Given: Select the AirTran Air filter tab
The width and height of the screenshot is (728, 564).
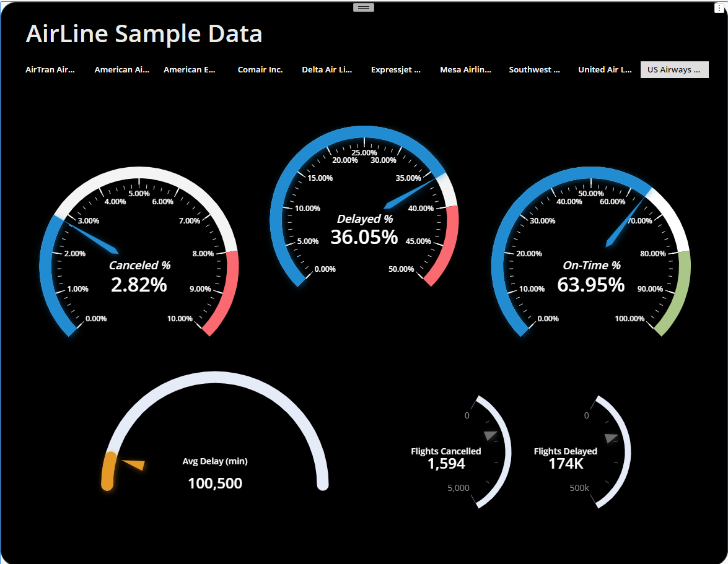Looking at the screenshot, I should click(50, 69).
